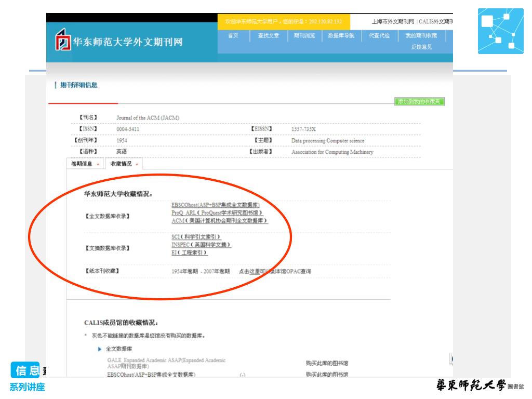Open 我的期刊收藏 navigation item

pos(421,36)
